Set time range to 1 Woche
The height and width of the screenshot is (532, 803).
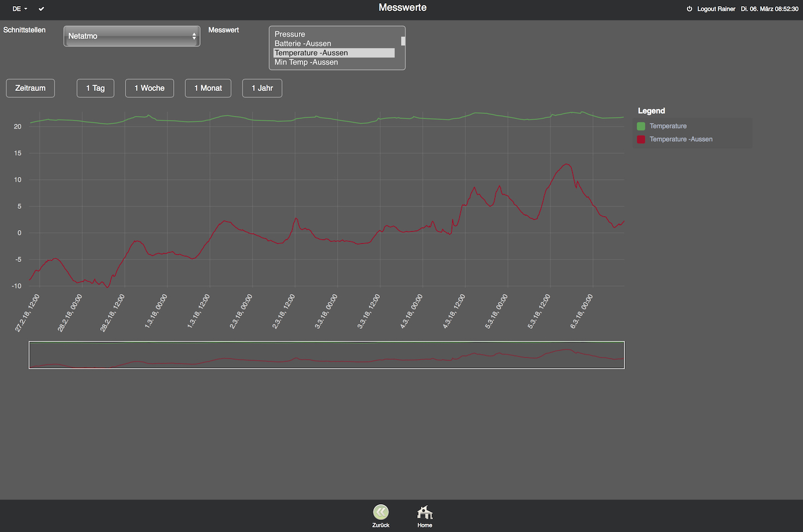149,88
